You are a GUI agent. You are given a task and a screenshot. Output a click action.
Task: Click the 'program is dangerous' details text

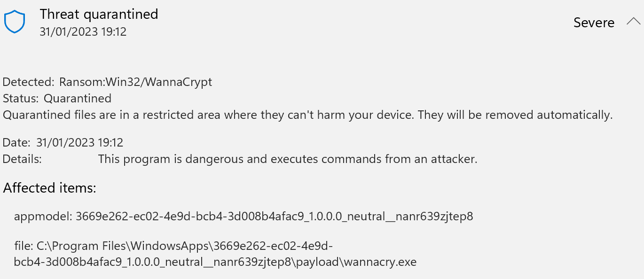click(x=288, y=159)
